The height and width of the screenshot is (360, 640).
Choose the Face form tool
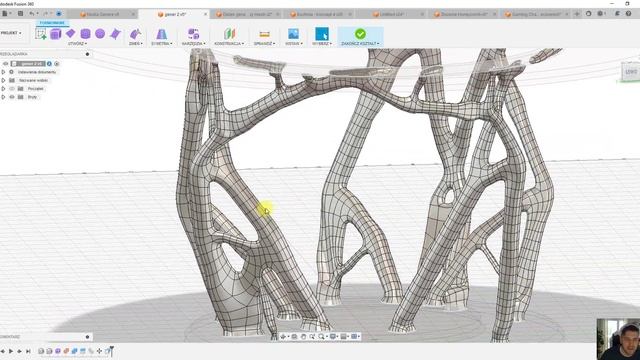pyautogui.click(x=116, y=33)
